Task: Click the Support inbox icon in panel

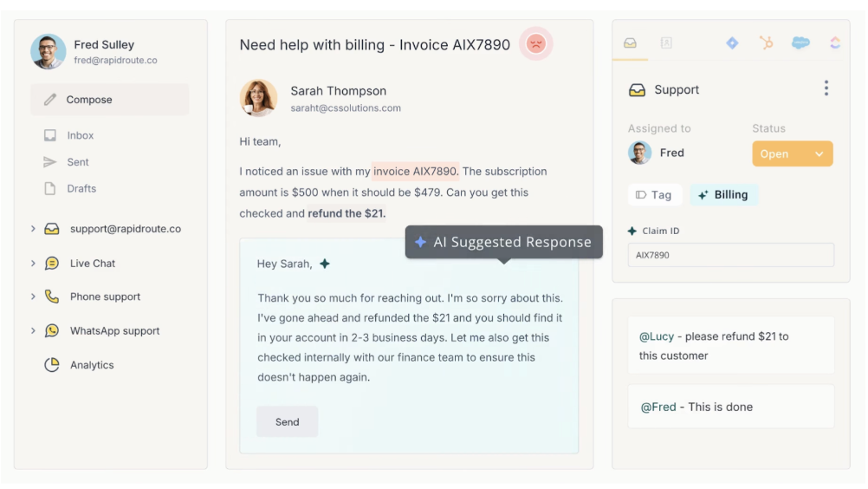Action: pos(638,89)
